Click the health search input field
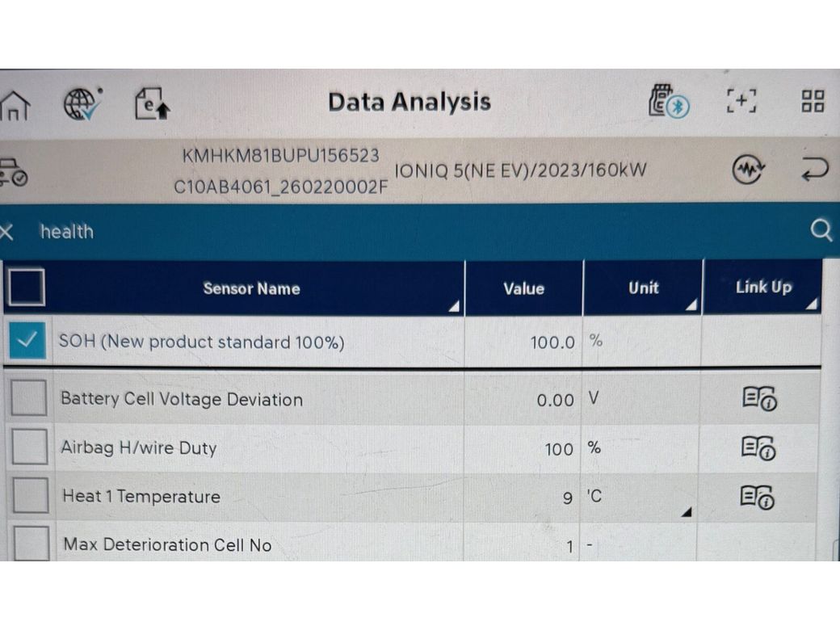Viewport: 840px width, 630px height. pyautogui.click(x=404, y=232)
